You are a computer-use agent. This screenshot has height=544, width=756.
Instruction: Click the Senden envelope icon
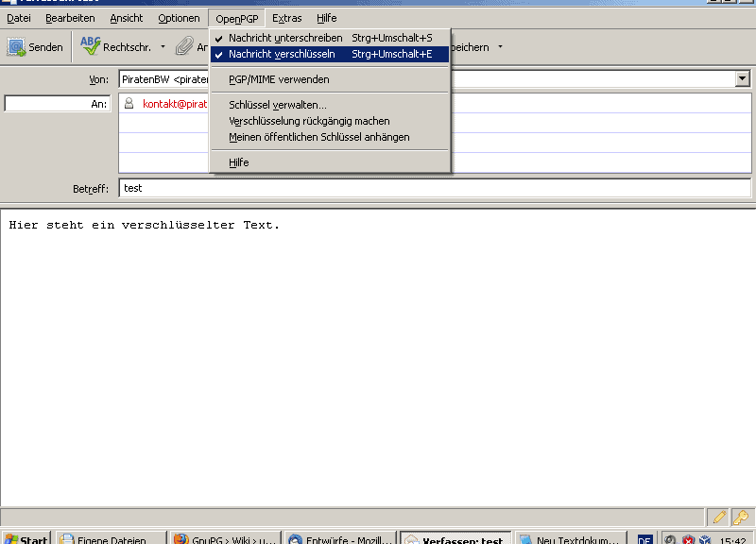(16, 46)
